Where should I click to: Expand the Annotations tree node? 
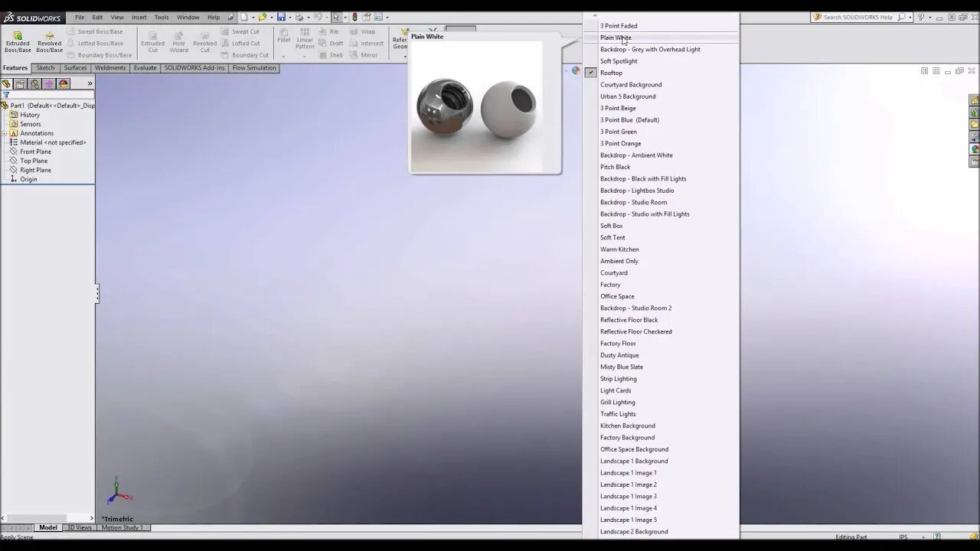click(4, 133)
